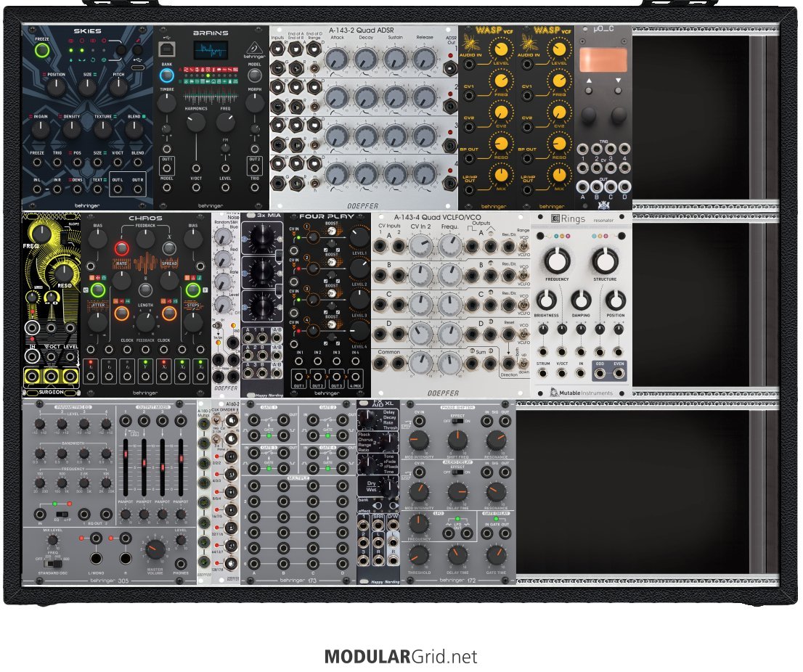Click the THRESHOLD knob on 172
The image size is (803, 672).
point(419,555)
